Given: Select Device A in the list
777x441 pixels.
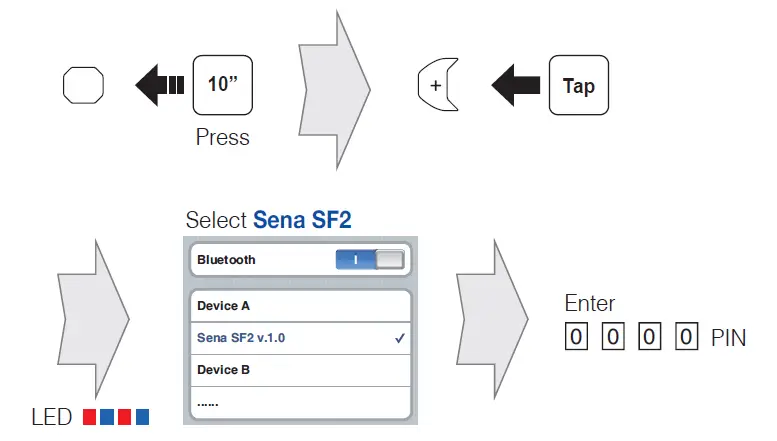Looking at the screenshot, I should [x=300, y=305].
